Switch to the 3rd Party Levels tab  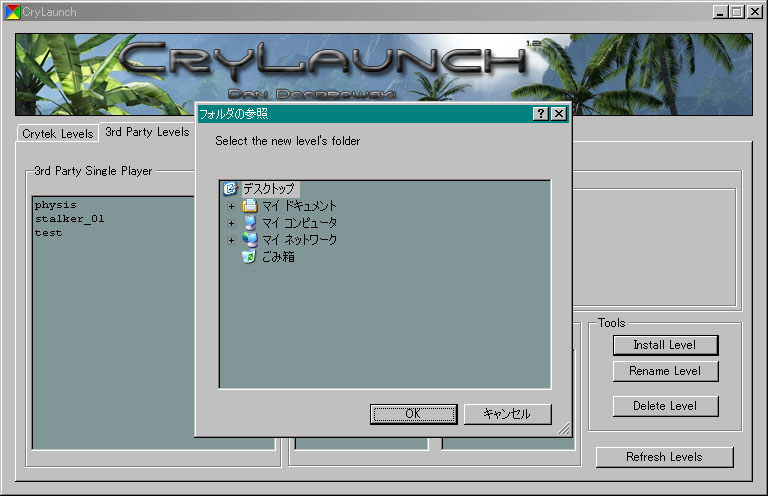147,132
